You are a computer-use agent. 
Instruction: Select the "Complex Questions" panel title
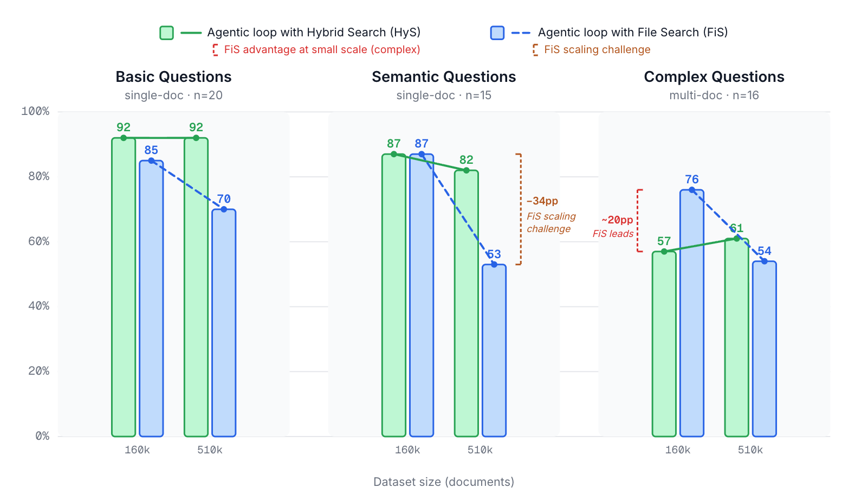point(714,77)
